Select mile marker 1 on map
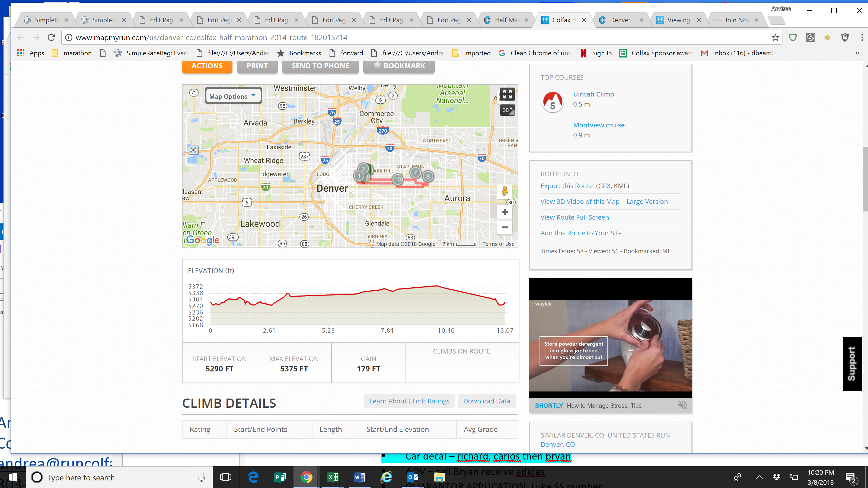The image size is (868, 488). [359, 176]
